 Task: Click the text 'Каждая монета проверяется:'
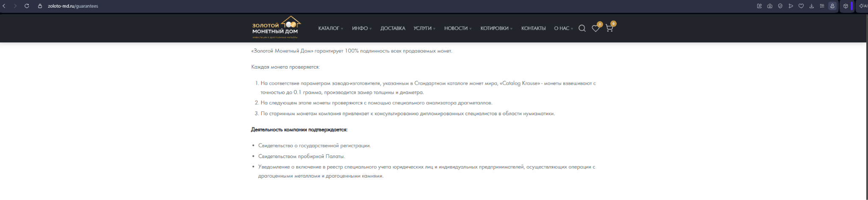285,67
